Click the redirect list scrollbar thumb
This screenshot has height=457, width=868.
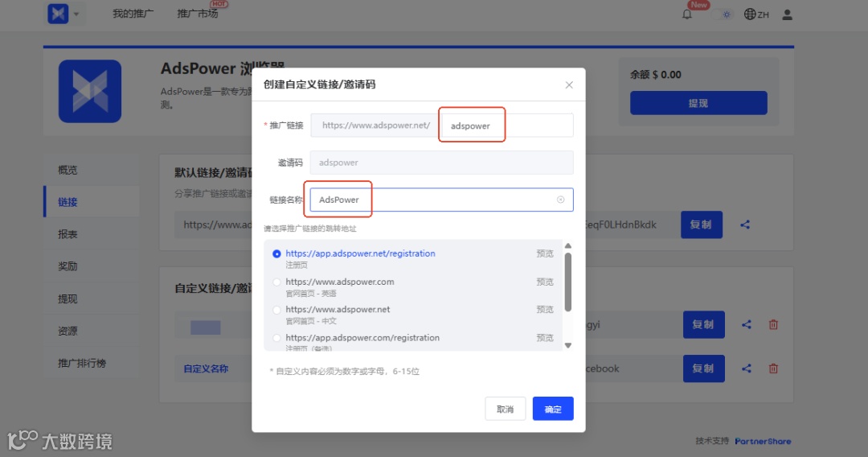tap(568, 282)
